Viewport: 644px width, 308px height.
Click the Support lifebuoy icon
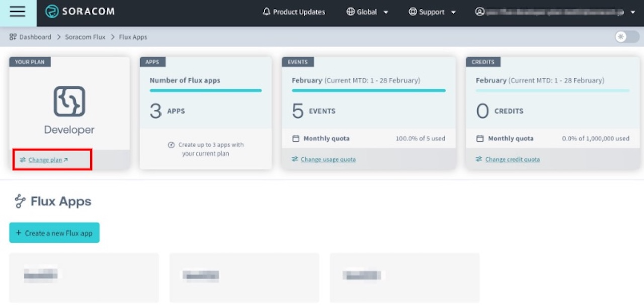(x=413, y=12)
